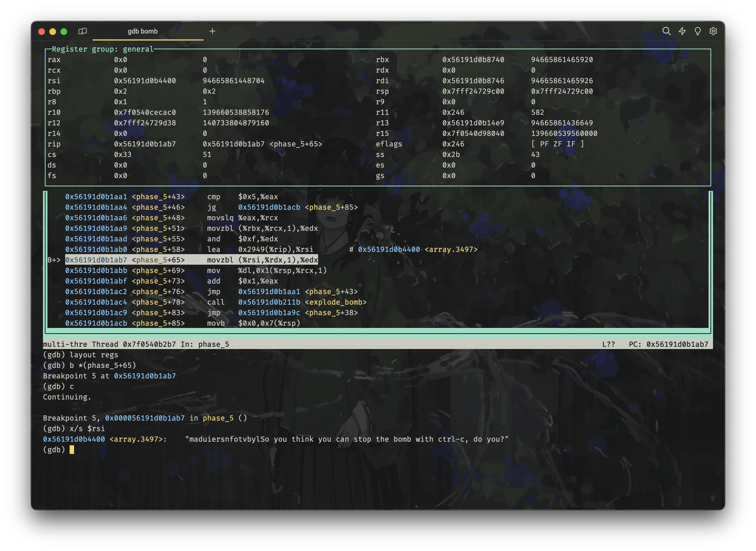Click the status line 'In: phase_5'

point(205,344)
